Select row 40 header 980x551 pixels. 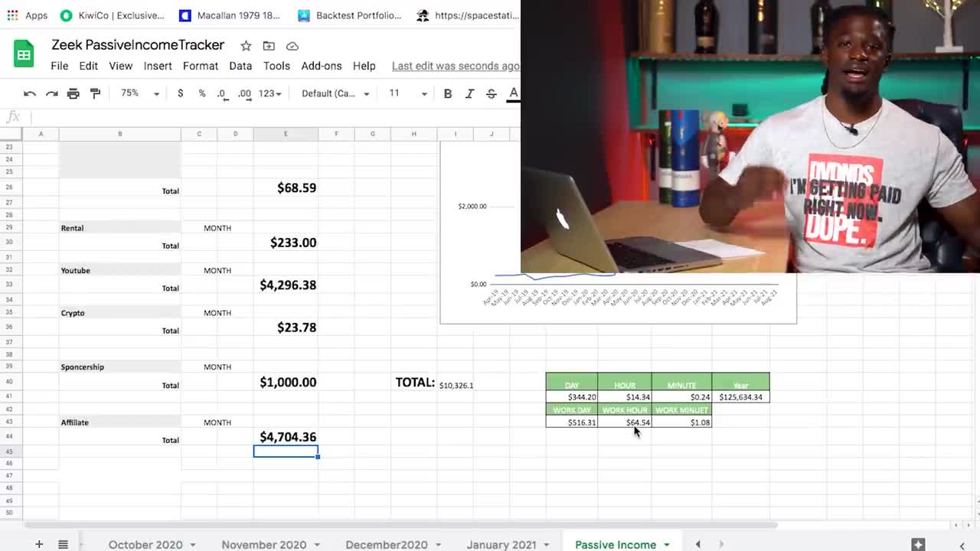click(9, 382)
